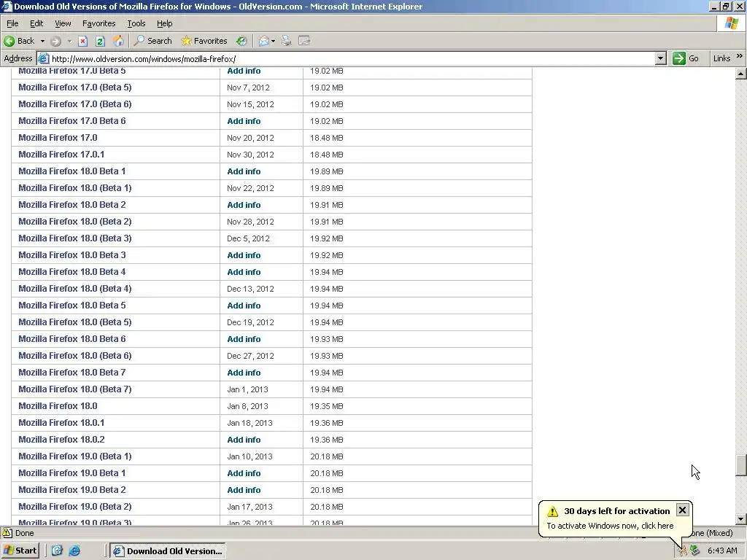Open the Mail dropdown arrow
The height and width of the screenshot is (560, 747).
tap(273, 42)
